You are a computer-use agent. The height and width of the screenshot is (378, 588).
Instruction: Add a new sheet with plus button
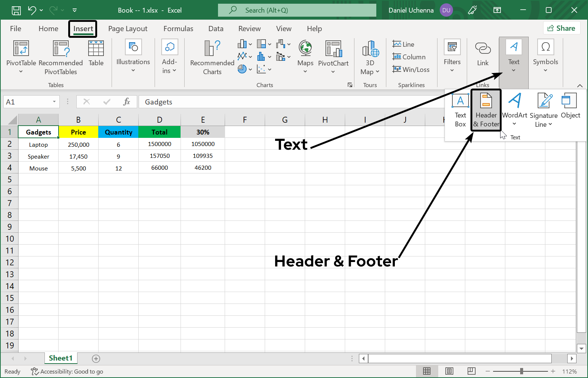pos(96,358)
